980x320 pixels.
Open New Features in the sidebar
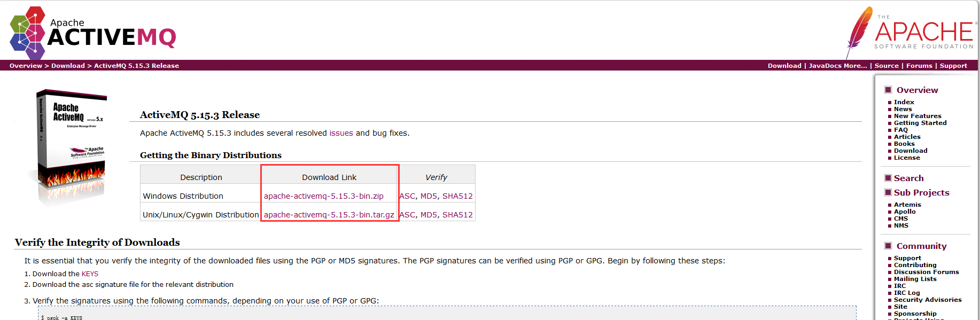tap(917, 116)
